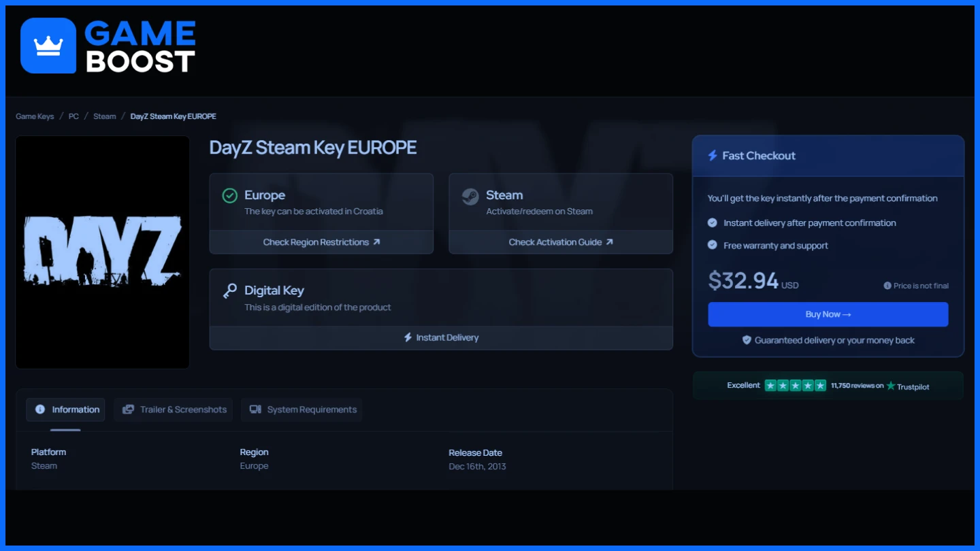
Task: Click the Steam value under Platform
Action: (44, 466)
